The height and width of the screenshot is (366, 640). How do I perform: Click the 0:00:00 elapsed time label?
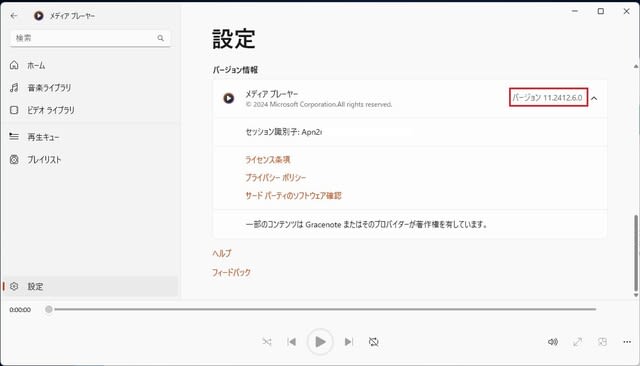(x=20, y=310)
